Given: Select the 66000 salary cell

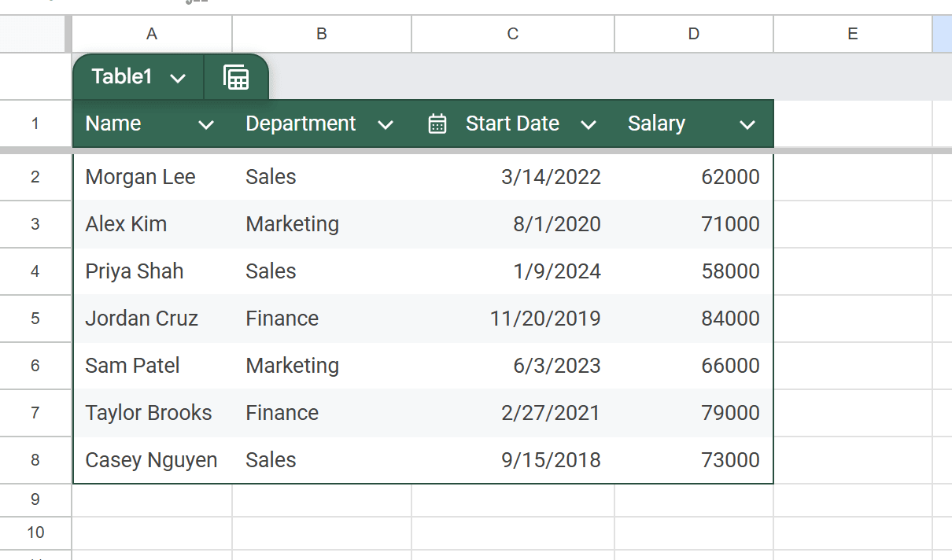Looking at the screenshot, I should pyautogui.click(x=694, y=366).
